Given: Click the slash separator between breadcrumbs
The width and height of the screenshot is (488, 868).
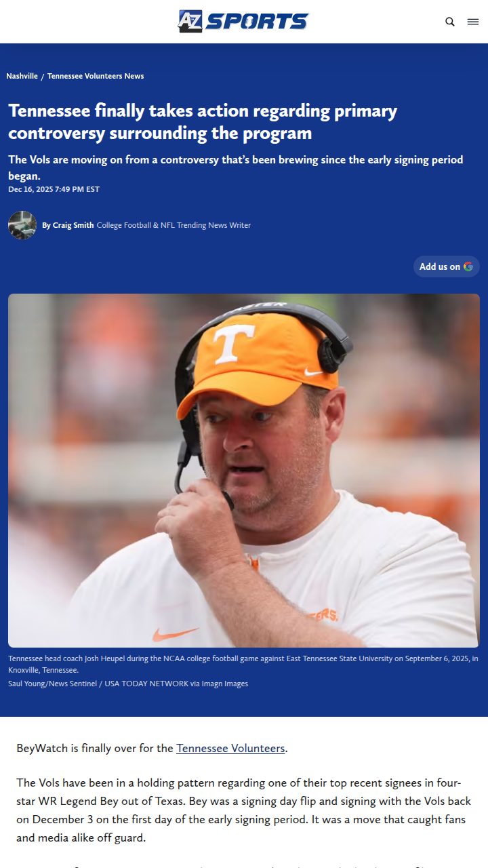Looking at the screenshot, I should point(43,77).
